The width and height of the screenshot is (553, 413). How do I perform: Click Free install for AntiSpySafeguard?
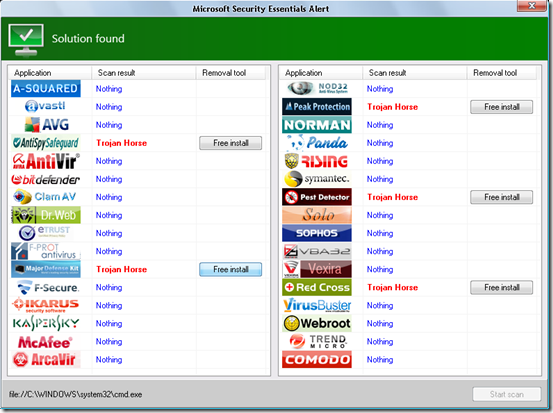click(231, 143)
